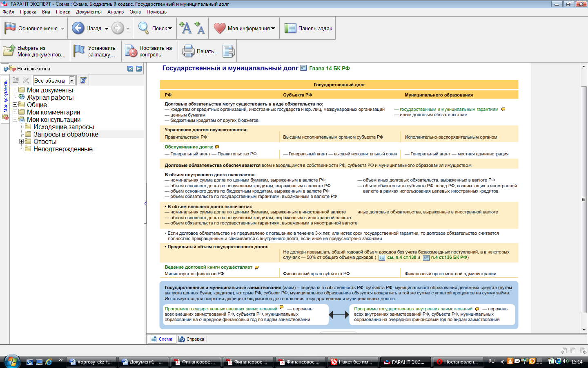Image resolution: width=588 pixels, height=368 pixels.
Task: Open the Документы menu
Action: [89, 12]
